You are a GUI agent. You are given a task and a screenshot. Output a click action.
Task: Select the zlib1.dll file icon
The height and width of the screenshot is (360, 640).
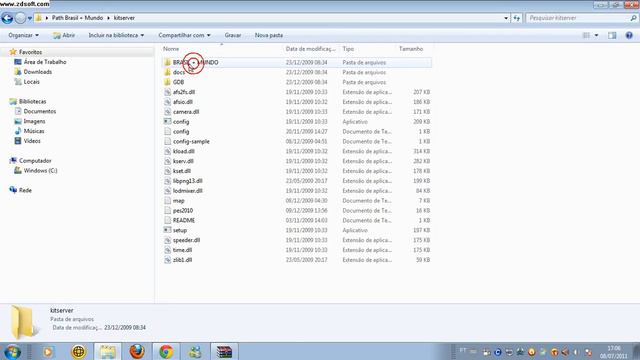(167, 260)
